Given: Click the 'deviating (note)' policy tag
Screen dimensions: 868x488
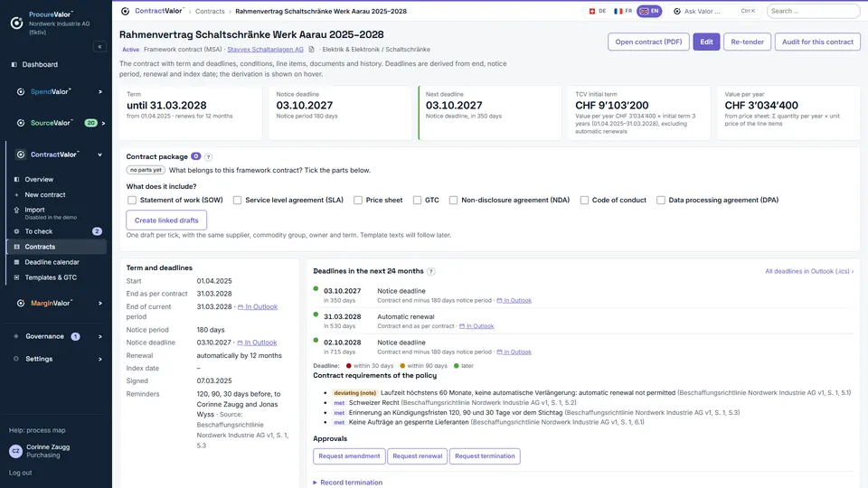Looking at the screenshot, I should click(x=354, y=393).
